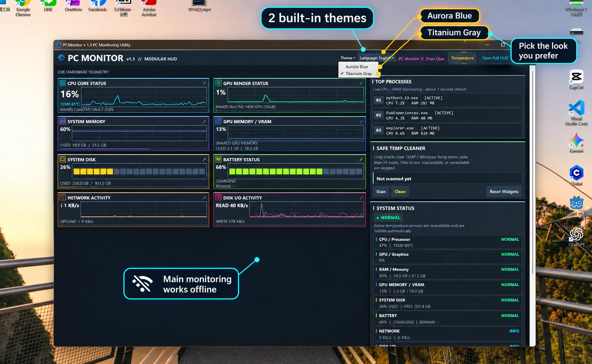This screenshot has height=364, width=592.
Task: Click the Disk I/O Activity widget icon
Action: click(218, 198)
